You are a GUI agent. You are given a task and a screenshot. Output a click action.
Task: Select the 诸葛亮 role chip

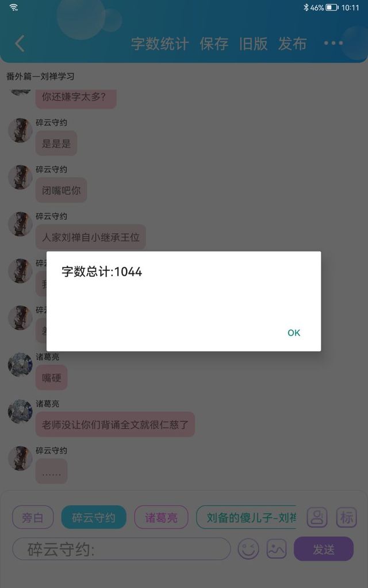coord(161,517)
